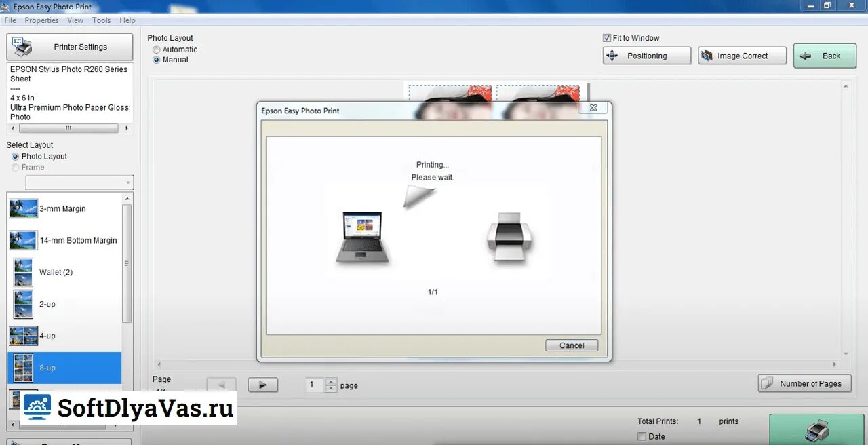Screen dimensions: 868x445
Task: Restore the main application window
Action: tap(827, 5)
